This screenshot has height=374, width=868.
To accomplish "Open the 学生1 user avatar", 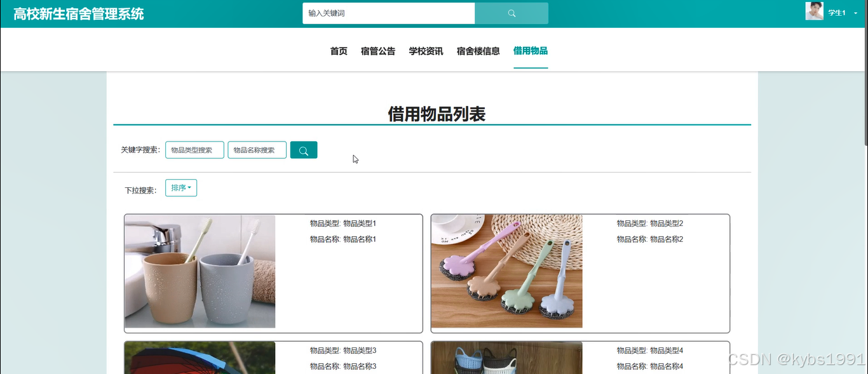I will (815, 11).
